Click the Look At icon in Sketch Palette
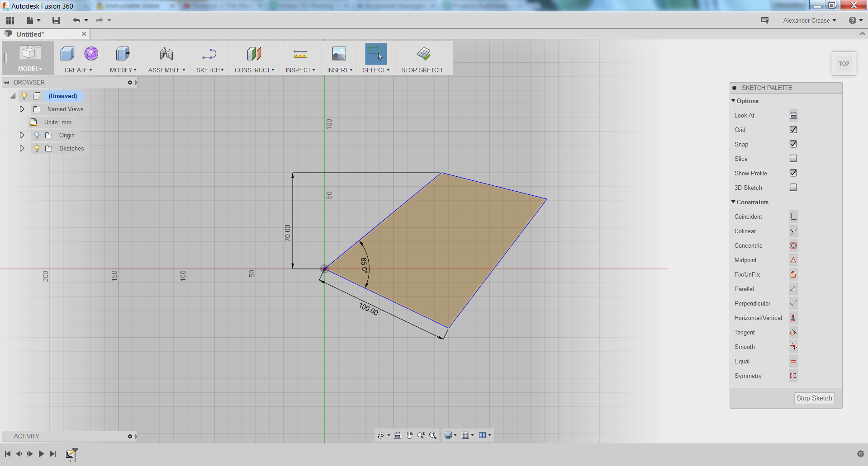 [793, 116]
